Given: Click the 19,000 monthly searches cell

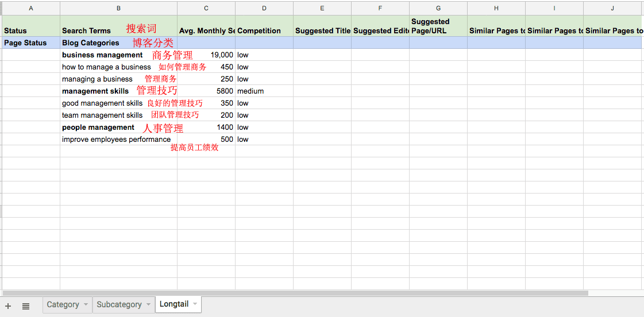Looking at the screenshot, I should (x=221, y=55).
